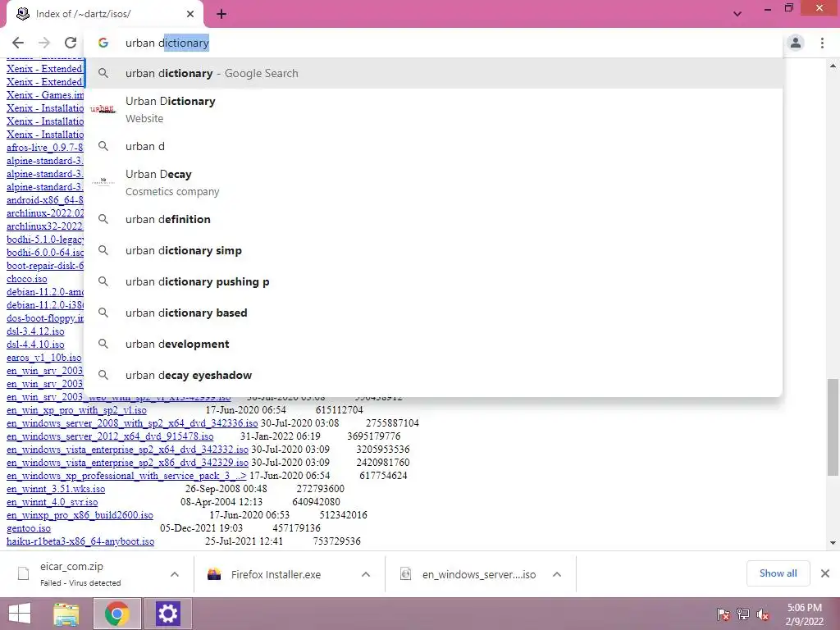Open the en_winnt_4.0_svr.iso link
Image resolution: width=840 pixels, height=630 pixels.
pyautogui.click(x=52, y=502)
